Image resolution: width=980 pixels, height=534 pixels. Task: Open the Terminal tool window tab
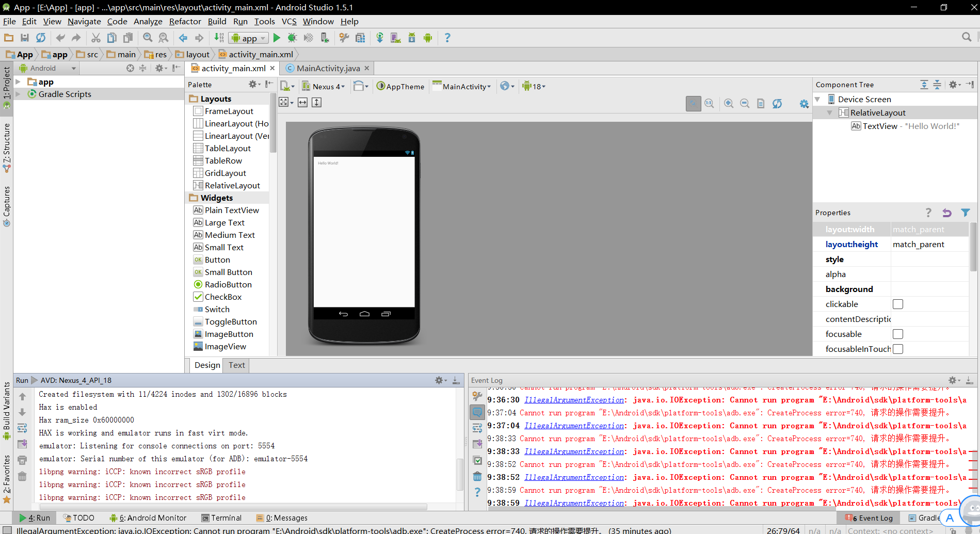tap(221, 518)
